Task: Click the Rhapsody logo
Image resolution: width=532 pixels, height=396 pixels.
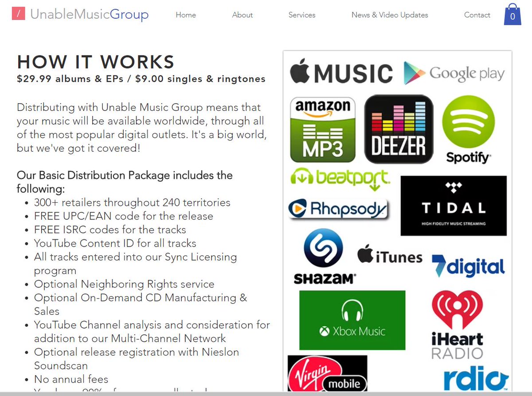Action: [339, 208]
